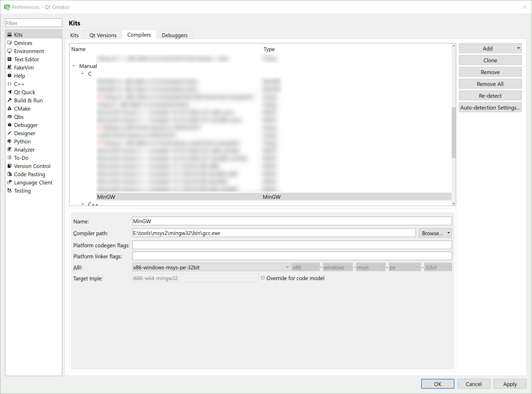Select the CMake triangle icon

click(x=9, y=108)
